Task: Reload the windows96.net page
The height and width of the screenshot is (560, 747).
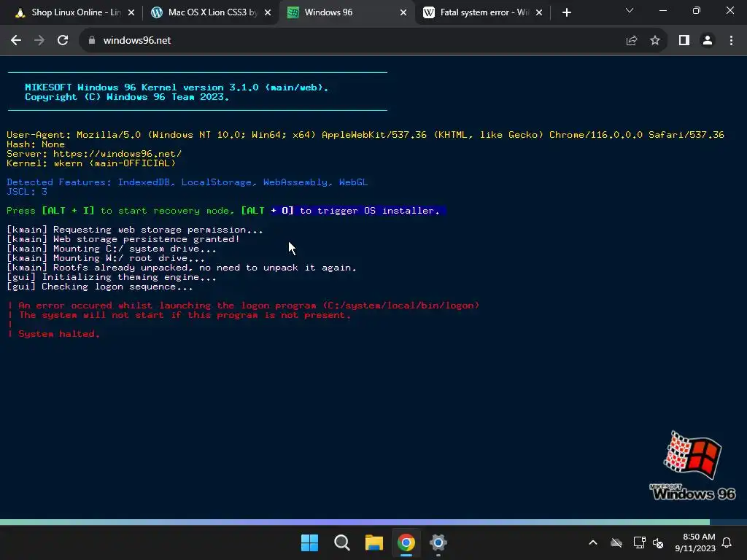Action: click(63, 41)
